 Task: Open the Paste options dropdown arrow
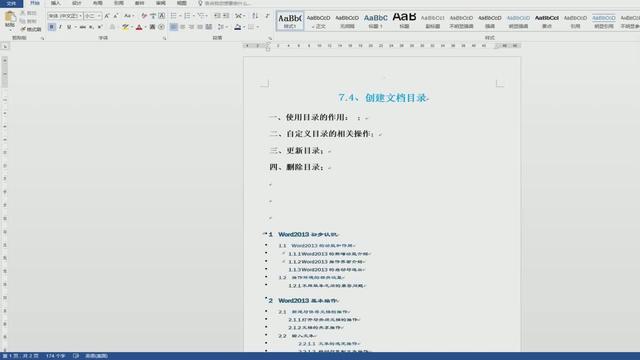[x=10, y=29]
